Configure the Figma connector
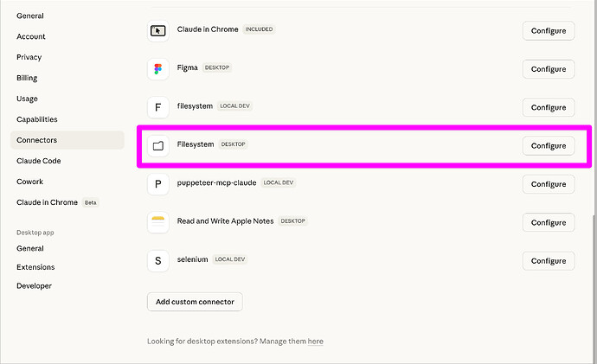Image resolution: width=597 pixels, height=364 pixels. [549, 69]
